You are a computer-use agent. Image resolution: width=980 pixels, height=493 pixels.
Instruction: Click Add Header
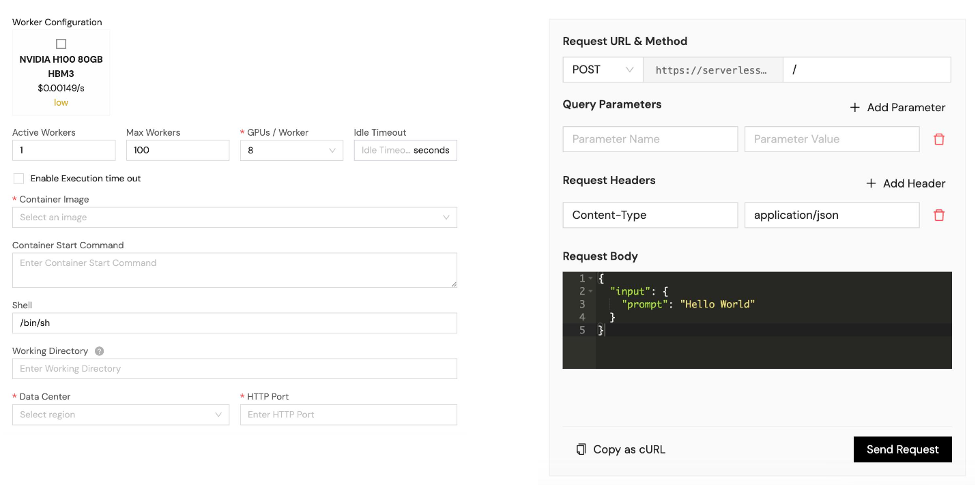(906, 183)
